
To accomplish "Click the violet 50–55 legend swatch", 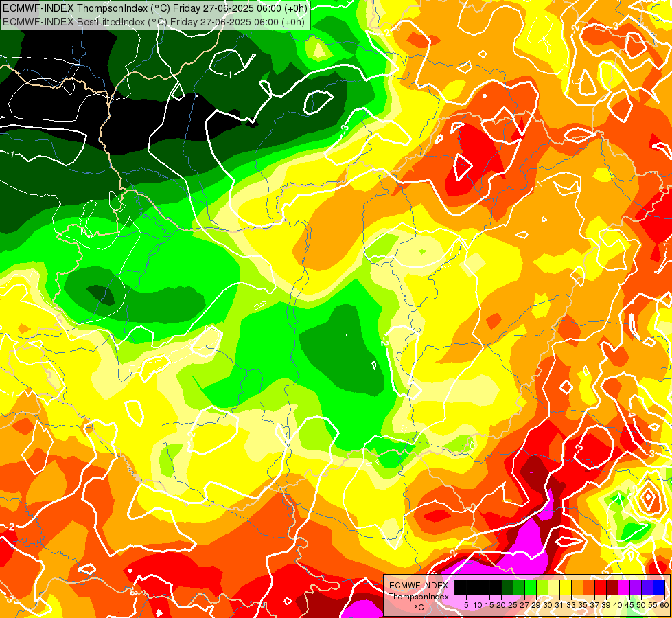I will [647, 587].
